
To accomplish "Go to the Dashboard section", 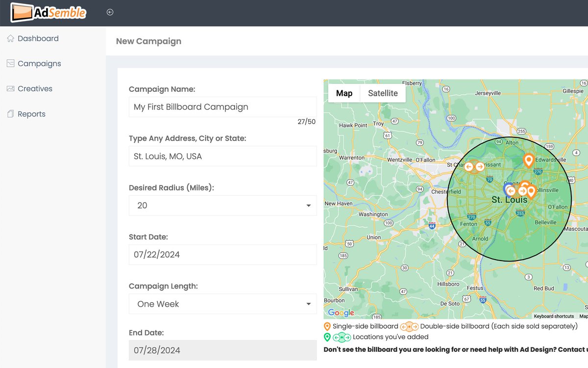I will click(x=38, y=38).
